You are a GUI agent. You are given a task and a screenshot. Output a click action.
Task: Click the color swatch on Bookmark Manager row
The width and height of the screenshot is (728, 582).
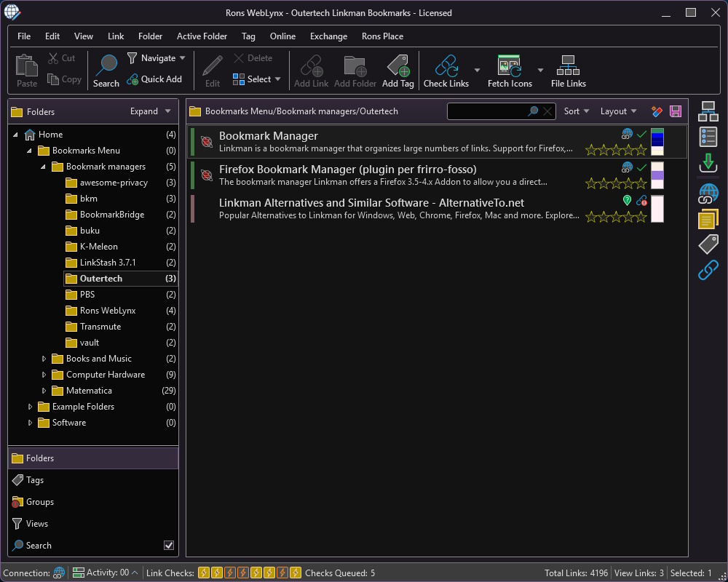coord(657,142)
